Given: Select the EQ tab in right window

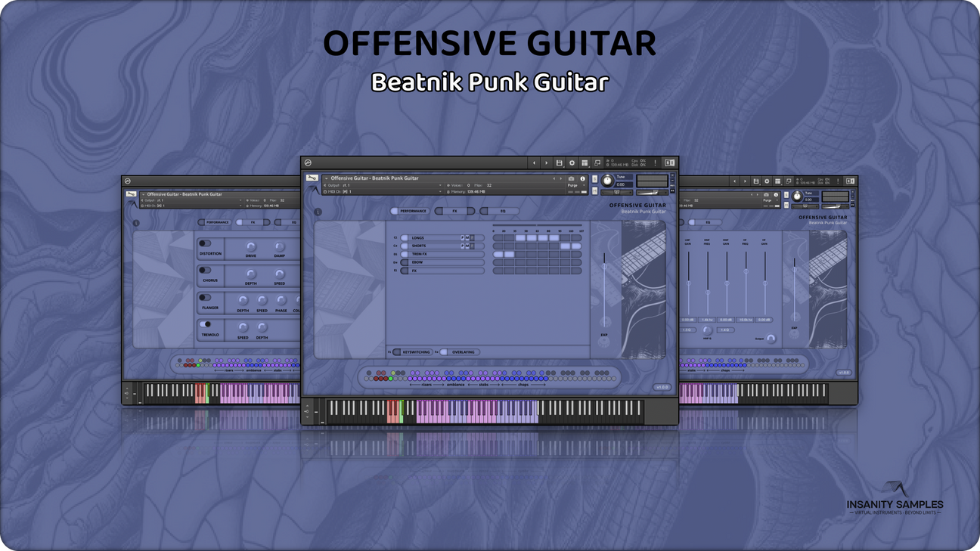Looking at the screenshot, I should (706, 222).
